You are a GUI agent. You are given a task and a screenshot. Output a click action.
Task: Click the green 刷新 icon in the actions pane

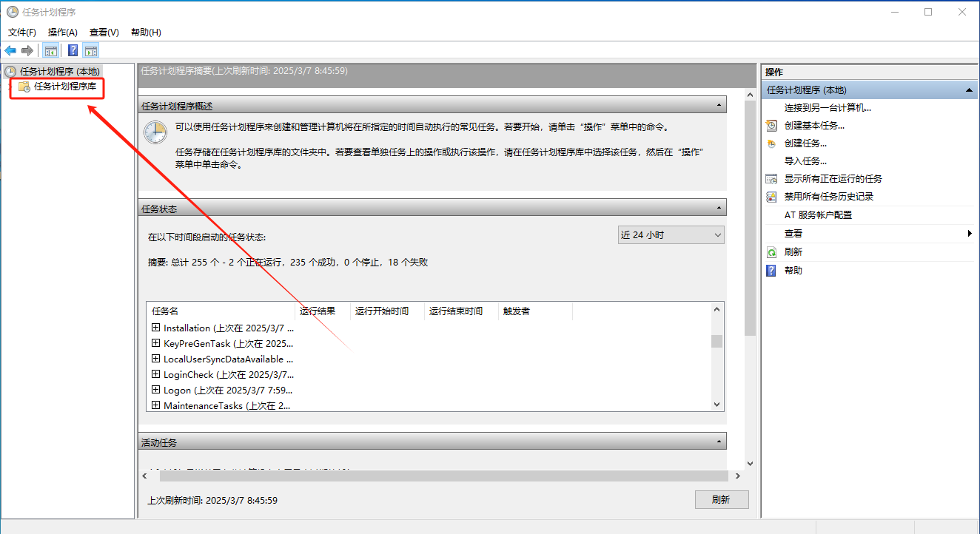tap(771, 252)
